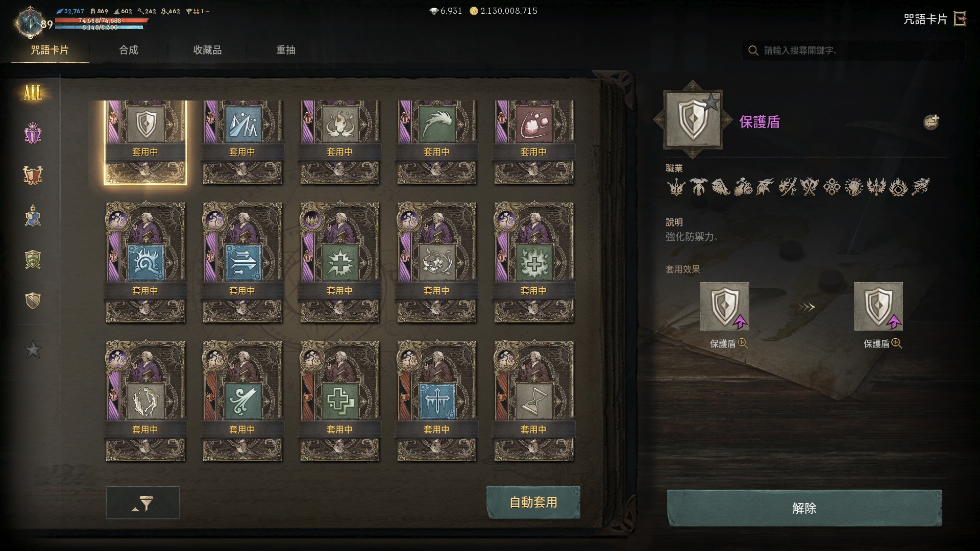Open the 收藏品 tab

(207, 50)
